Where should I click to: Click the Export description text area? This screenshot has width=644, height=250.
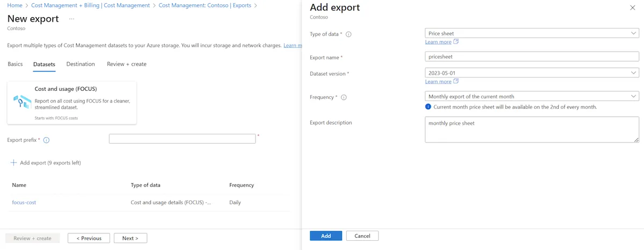(x=532, y=130)
